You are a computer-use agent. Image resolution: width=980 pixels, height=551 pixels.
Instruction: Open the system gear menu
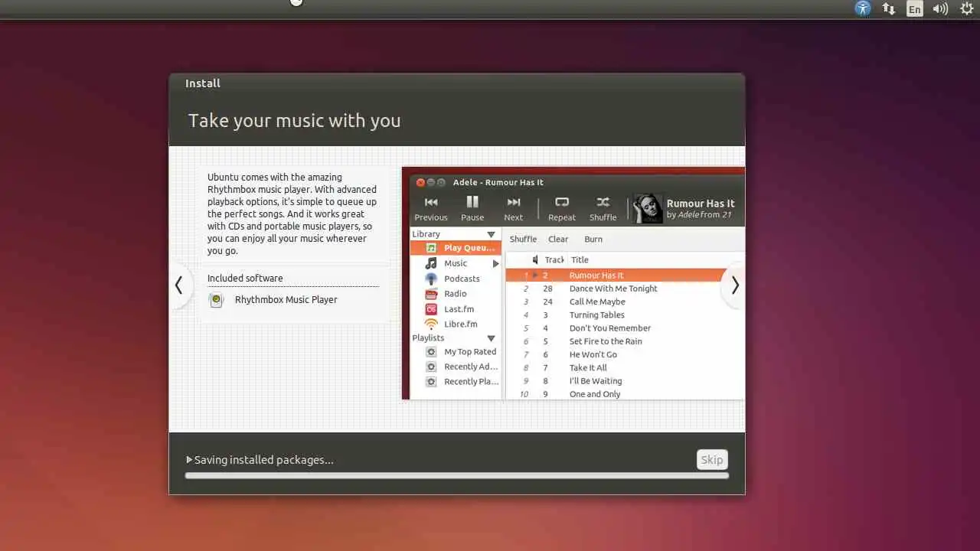(x=966, y=8)
